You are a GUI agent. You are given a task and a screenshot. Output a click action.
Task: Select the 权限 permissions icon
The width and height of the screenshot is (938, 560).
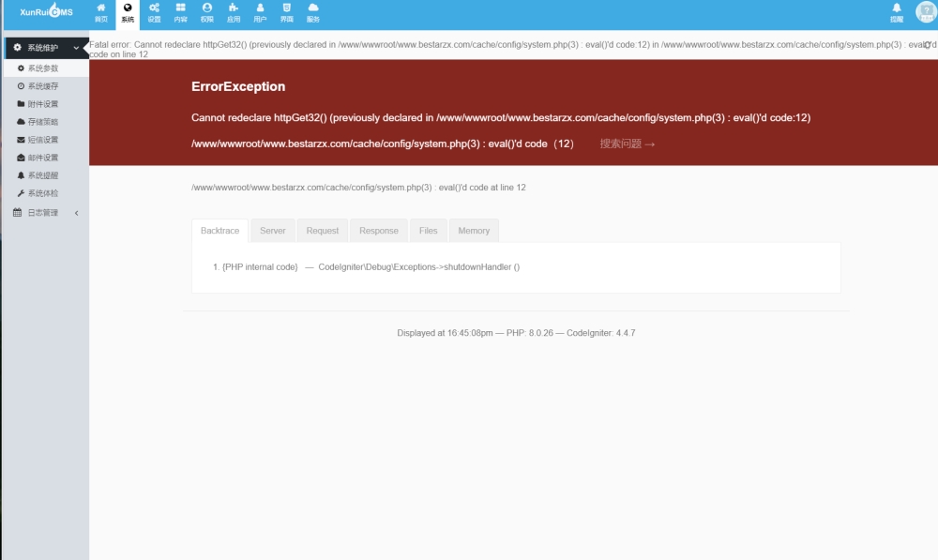[x=207, y=11]
